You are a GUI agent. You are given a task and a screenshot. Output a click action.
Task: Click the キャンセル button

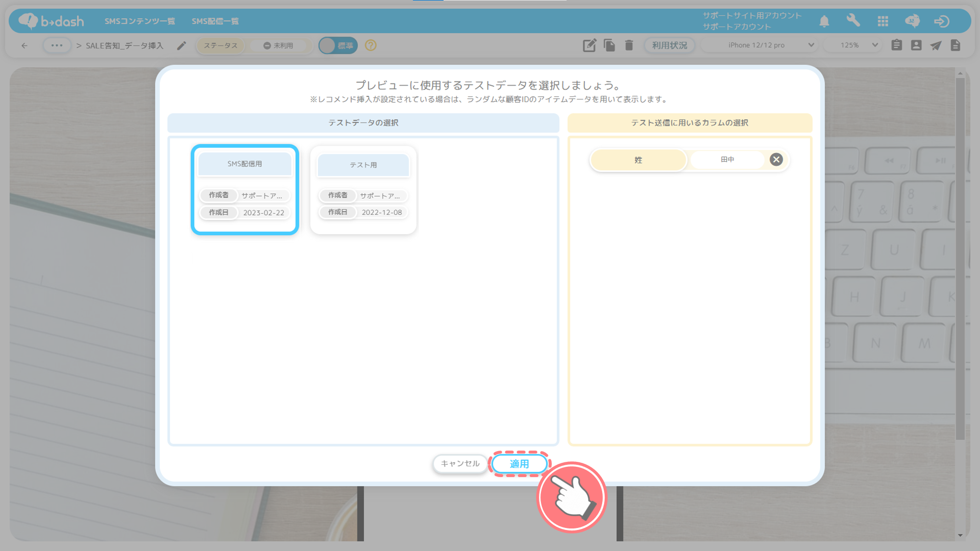460,463
